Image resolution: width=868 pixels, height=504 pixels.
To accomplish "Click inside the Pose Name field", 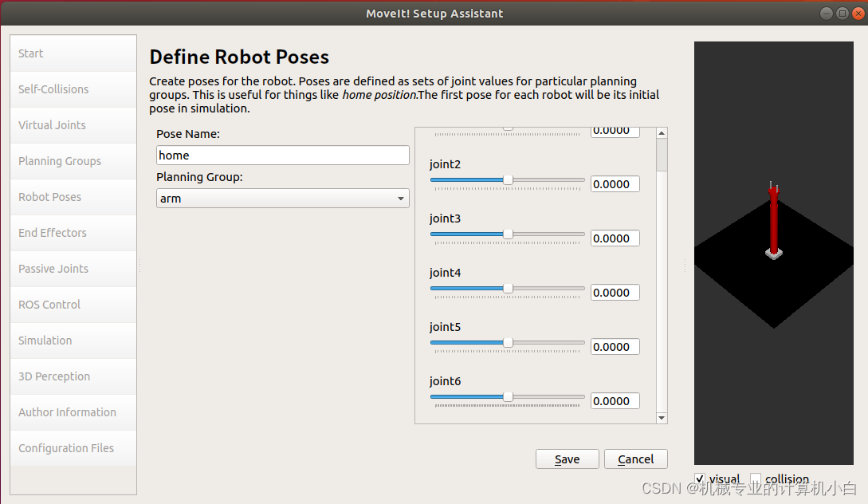I will [282, 155].
